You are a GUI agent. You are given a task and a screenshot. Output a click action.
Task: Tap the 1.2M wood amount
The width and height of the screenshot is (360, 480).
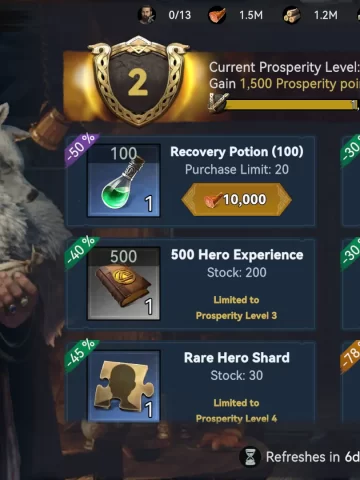click(326, 15)
